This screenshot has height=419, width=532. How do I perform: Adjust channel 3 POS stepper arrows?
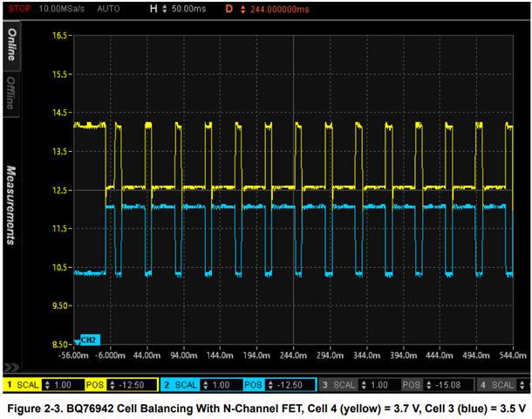pyautogui.click(x=429, y=385)
